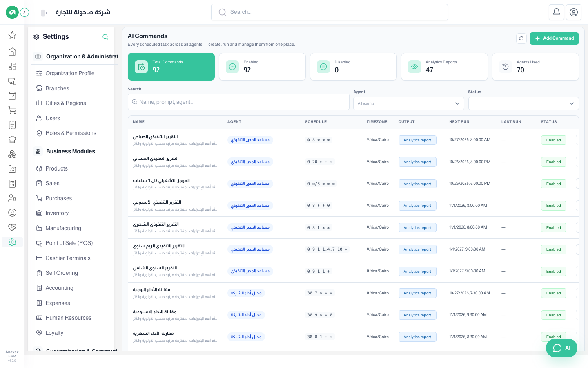Open the calculator icon in left rail
This screenshot has height=368, width=588.
click(x=12, y=184)
